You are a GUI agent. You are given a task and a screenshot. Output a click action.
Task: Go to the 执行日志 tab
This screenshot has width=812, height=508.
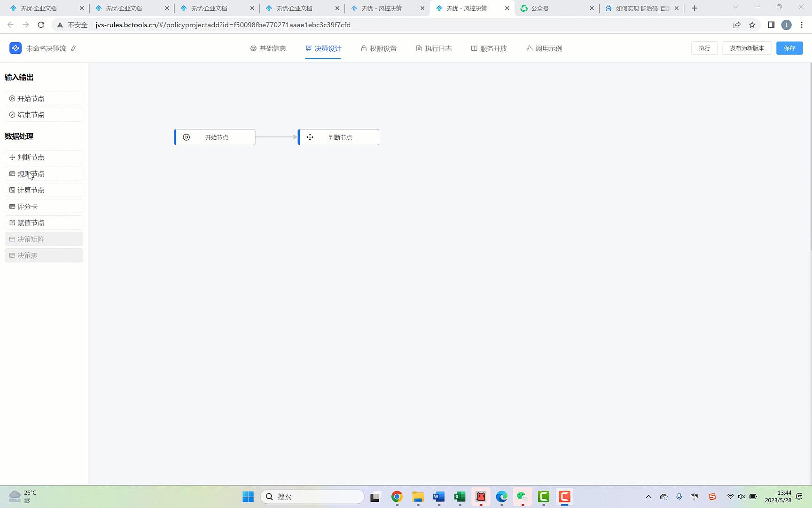(x=434, y=48)
